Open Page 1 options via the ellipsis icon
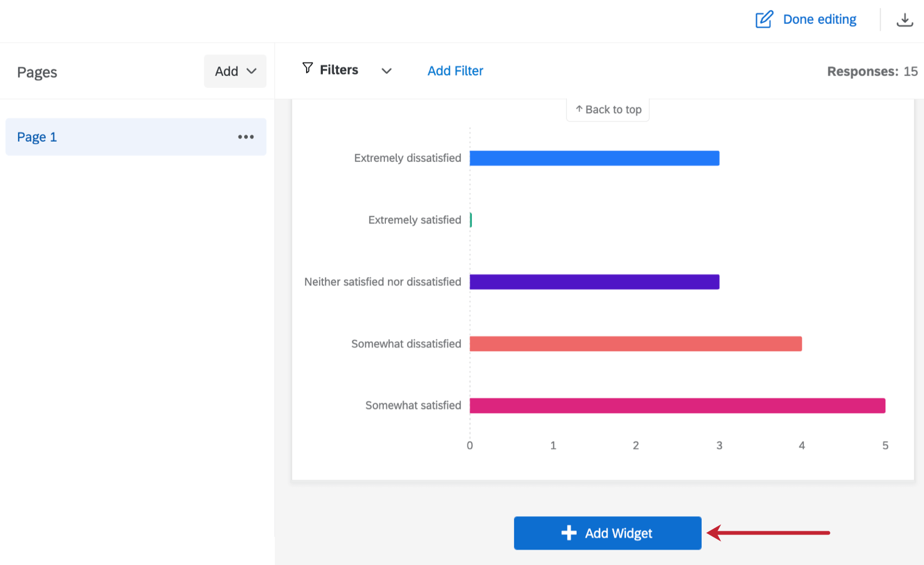 pos(246,137)
